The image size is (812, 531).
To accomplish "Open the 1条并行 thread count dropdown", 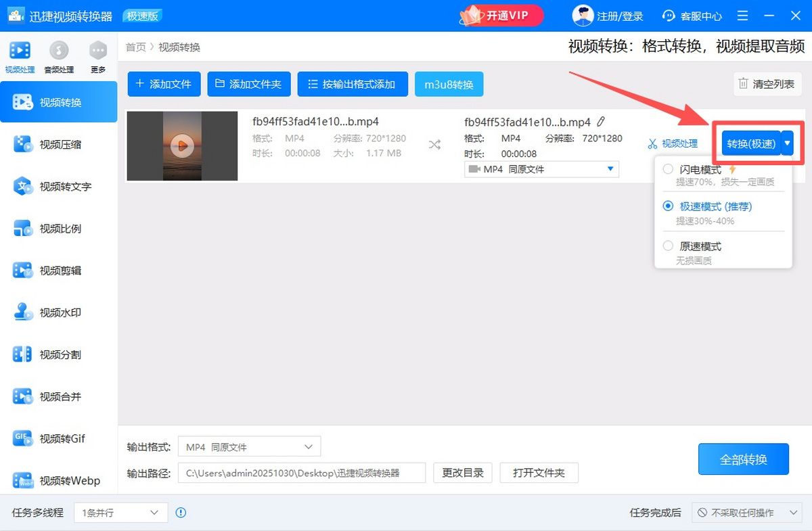I will click(120, 513).
